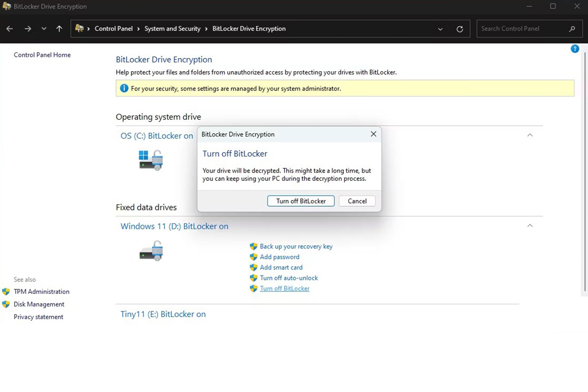Close the BitLocker dialog with X
Viewport: 588px width, 392px height.
(x=373, y=134)
